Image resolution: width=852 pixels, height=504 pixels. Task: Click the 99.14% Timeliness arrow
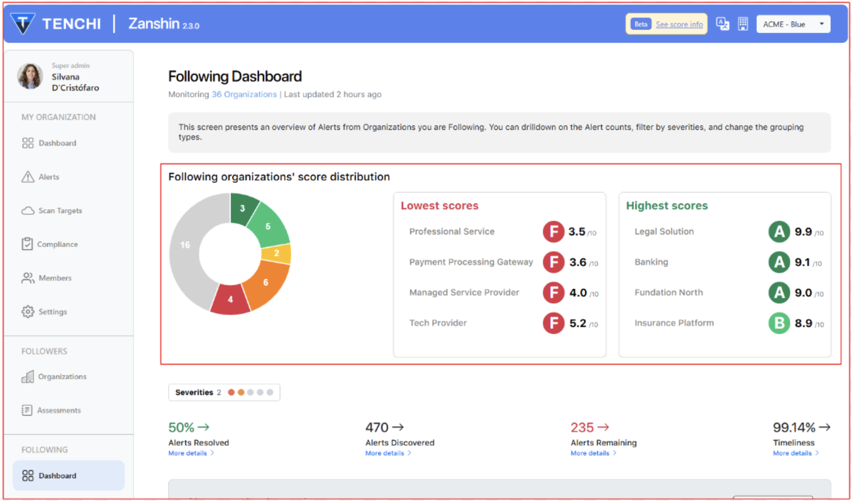pyautogui.click(x=825, y=427)
